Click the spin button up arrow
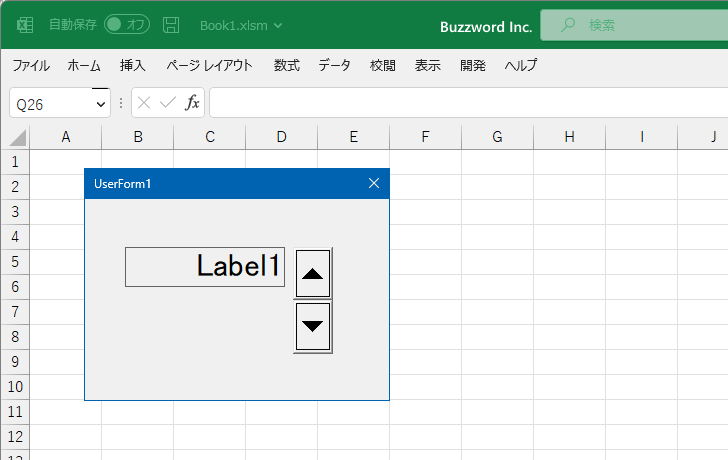Viewport: 728px width, 460px height. pos(313,273)
